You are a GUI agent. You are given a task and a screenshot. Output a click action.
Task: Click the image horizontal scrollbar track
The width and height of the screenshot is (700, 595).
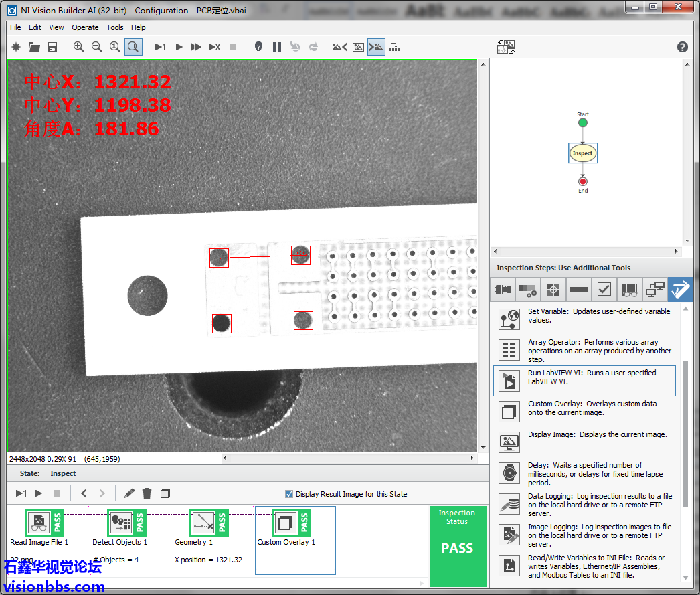pyautogui.click(x=348, y=458)
